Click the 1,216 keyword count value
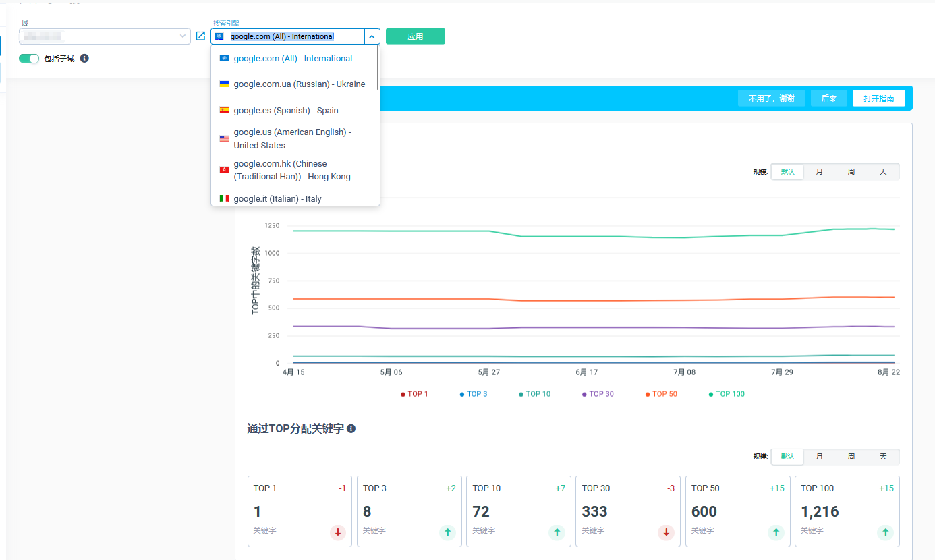 (820, 511)
